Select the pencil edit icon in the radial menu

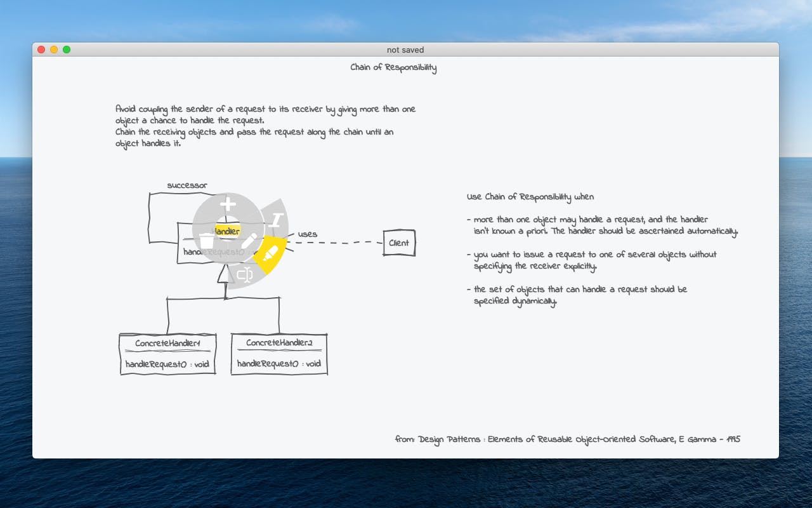249,241
